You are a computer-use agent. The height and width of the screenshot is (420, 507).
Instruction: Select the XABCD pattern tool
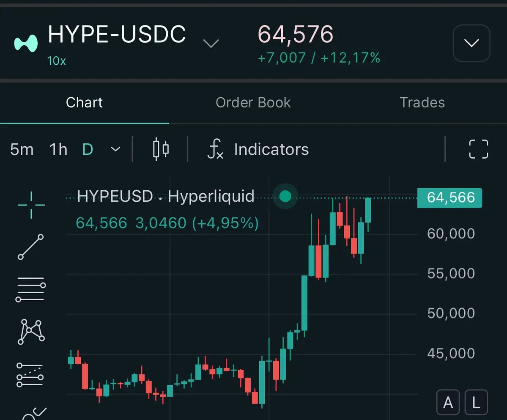[31, 332]
